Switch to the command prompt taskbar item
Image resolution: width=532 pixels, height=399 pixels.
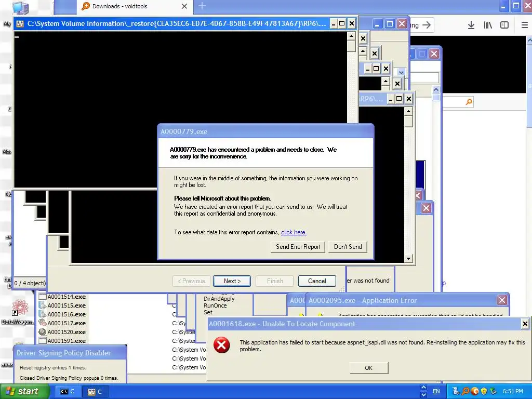[x=68, y=392]
